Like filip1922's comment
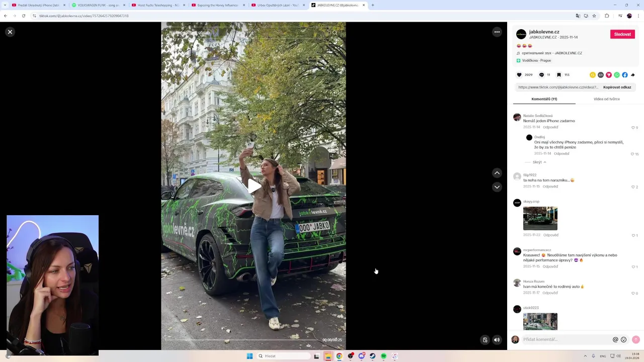This screenshot has height=362, width=644. tap(633, 187)
